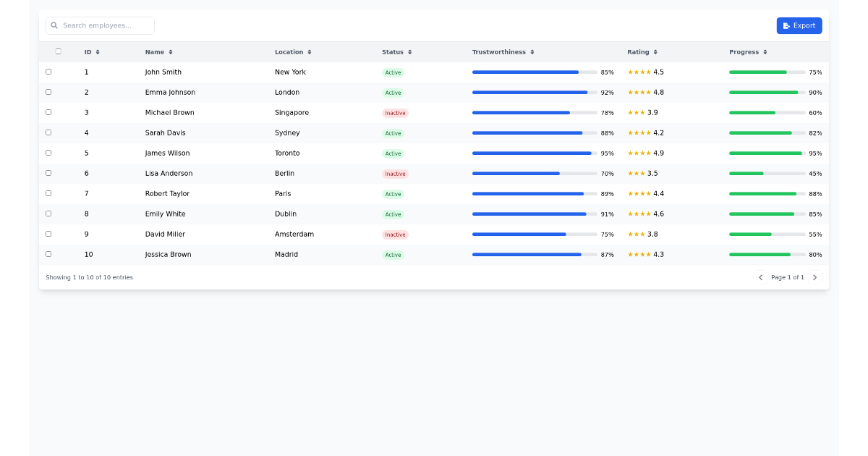Check the box for John Smith's row
The image size is (868, 456).
click(48, 72)
